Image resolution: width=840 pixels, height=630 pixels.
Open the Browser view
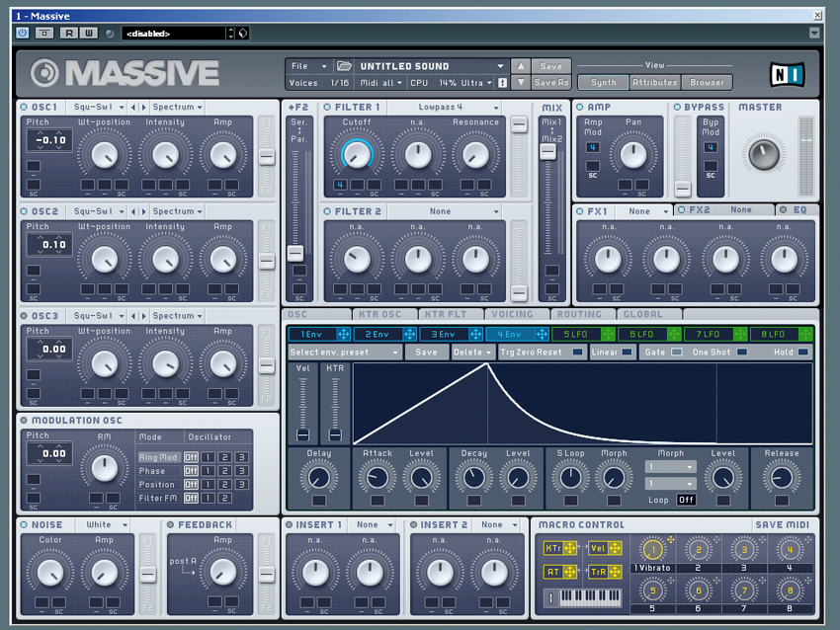pyautogui.click(x=707, y=82)
